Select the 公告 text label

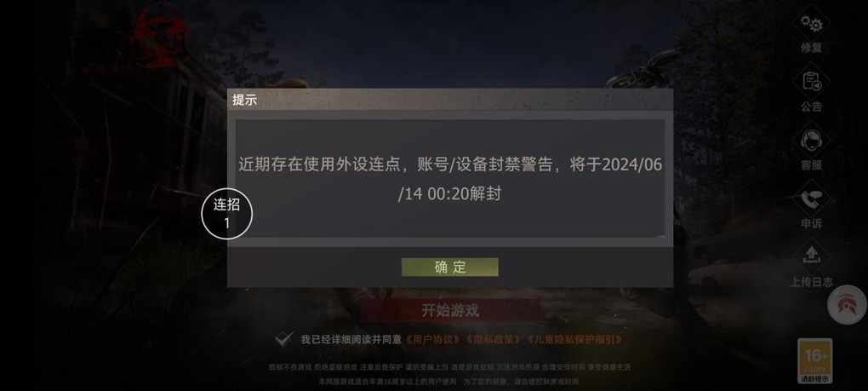coord(812,106)
